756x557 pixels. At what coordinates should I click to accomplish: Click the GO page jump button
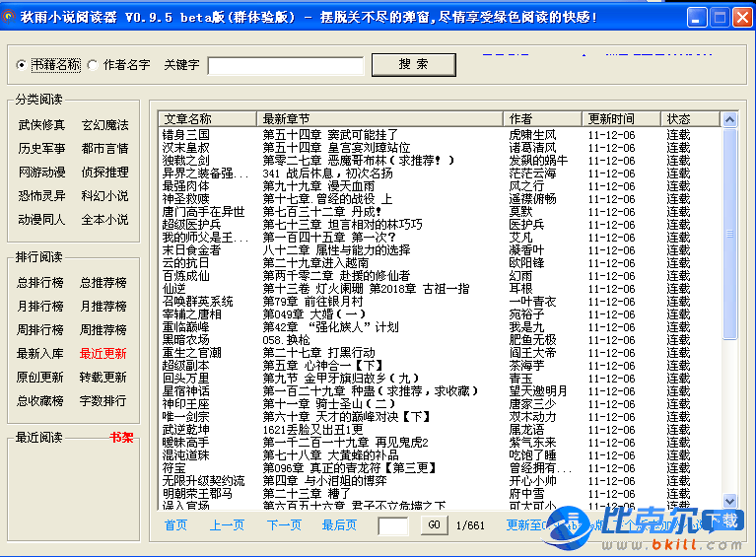click(434, 525)
